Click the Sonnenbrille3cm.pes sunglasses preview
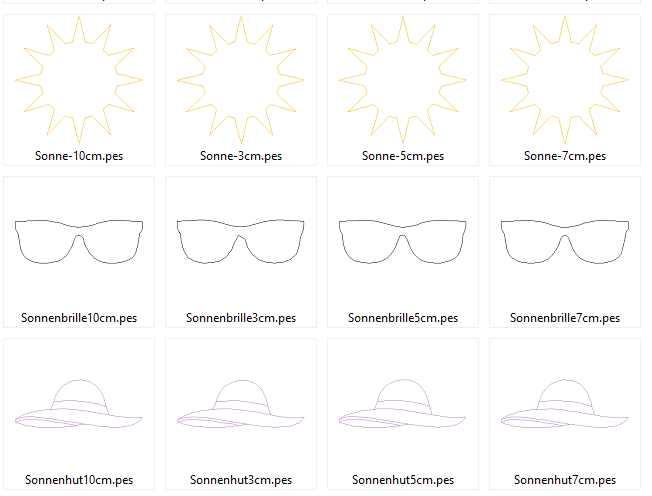The width and height of the screenshot is (652, 496). click(241, 242)
